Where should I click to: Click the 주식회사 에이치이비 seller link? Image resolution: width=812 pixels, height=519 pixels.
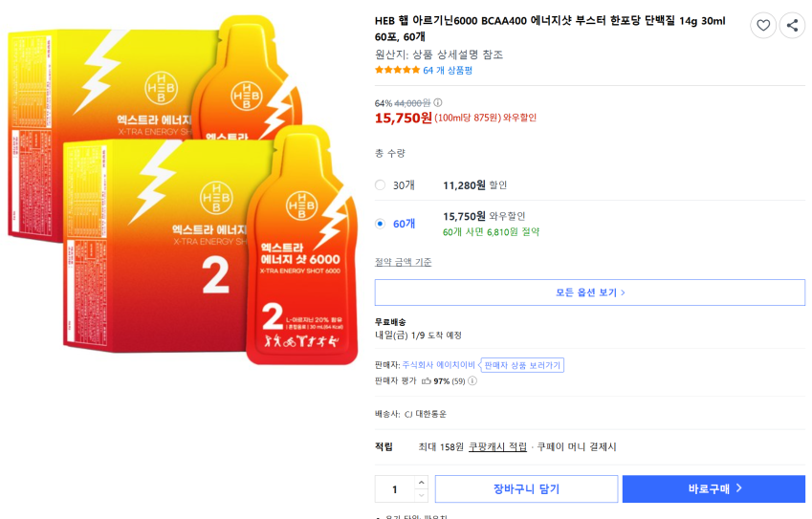point(439,365)
